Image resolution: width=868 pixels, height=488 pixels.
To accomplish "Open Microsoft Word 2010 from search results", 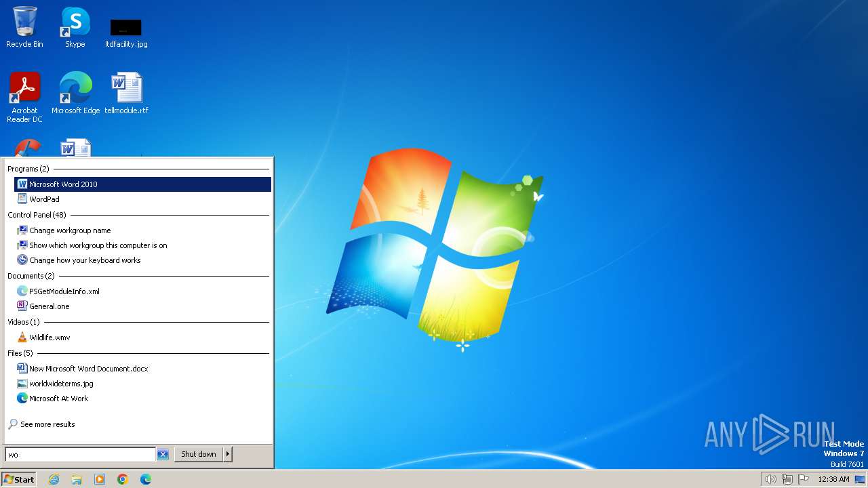I will coord(142,184).
